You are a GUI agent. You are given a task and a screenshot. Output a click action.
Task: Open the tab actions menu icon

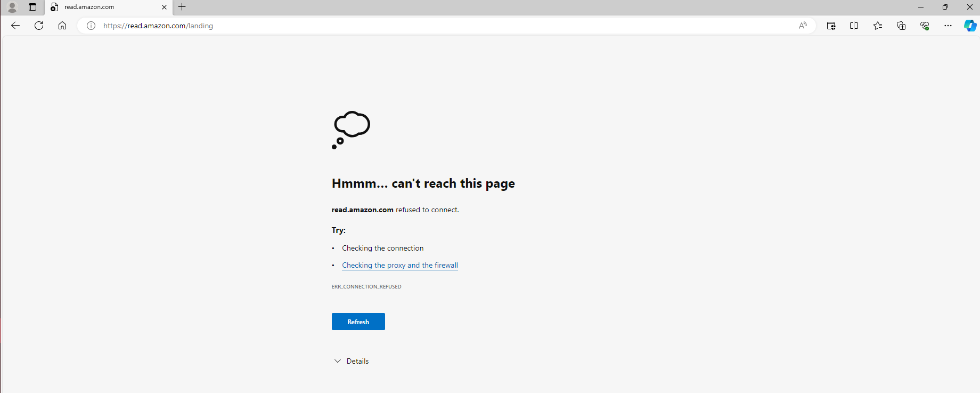[x=32, y=7]
